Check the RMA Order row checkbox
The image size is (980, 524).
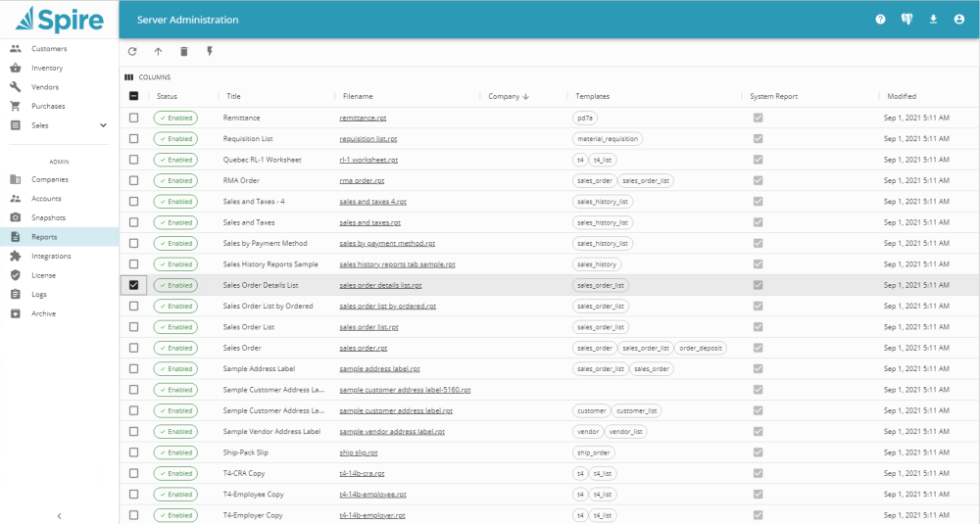point(133,180)
